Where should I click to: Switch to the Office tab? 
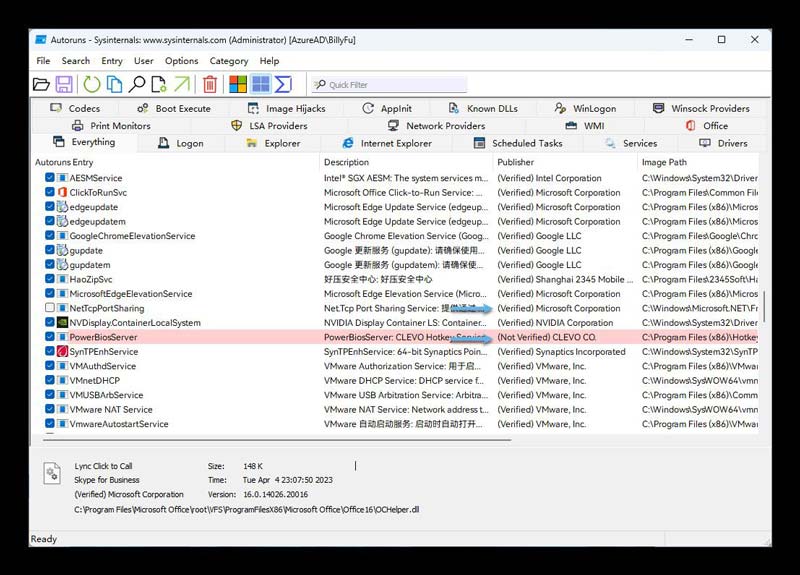tap(707, 126)
